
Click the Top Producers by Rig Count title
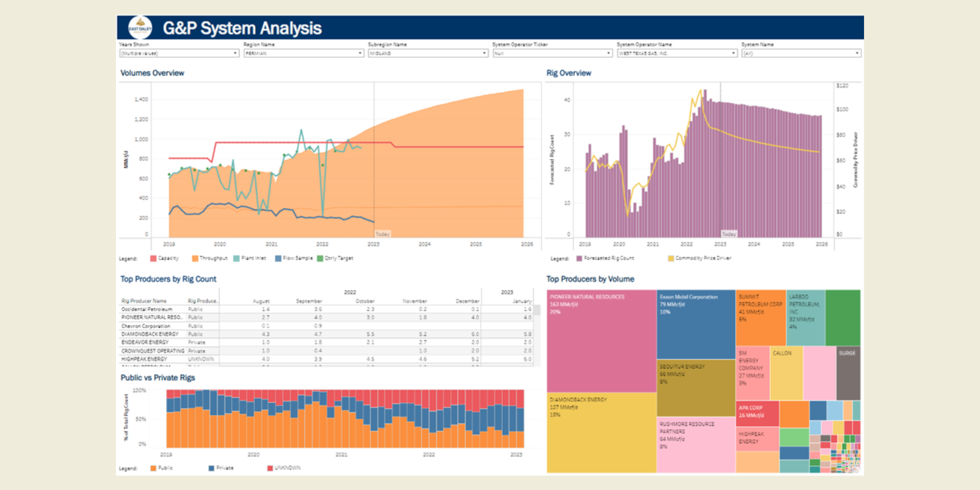point(168,279)
